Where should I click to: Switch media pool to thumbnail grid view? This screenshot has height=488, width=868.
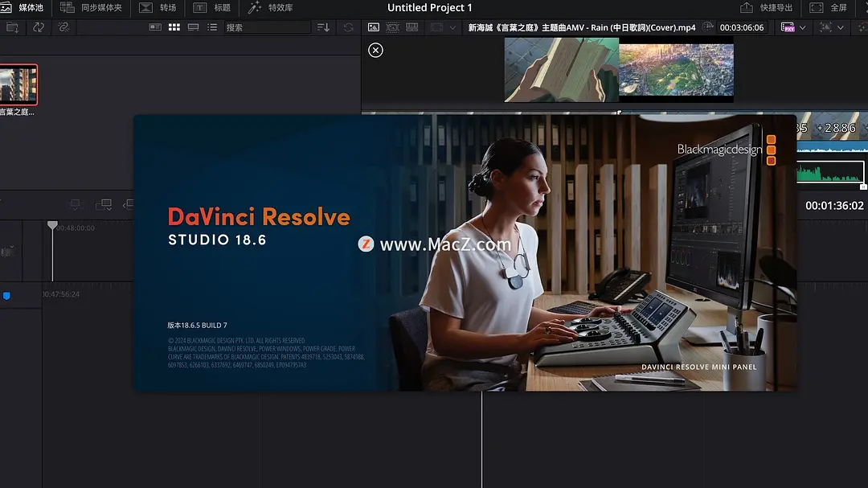pyautogui.click(x=174, y=27)
